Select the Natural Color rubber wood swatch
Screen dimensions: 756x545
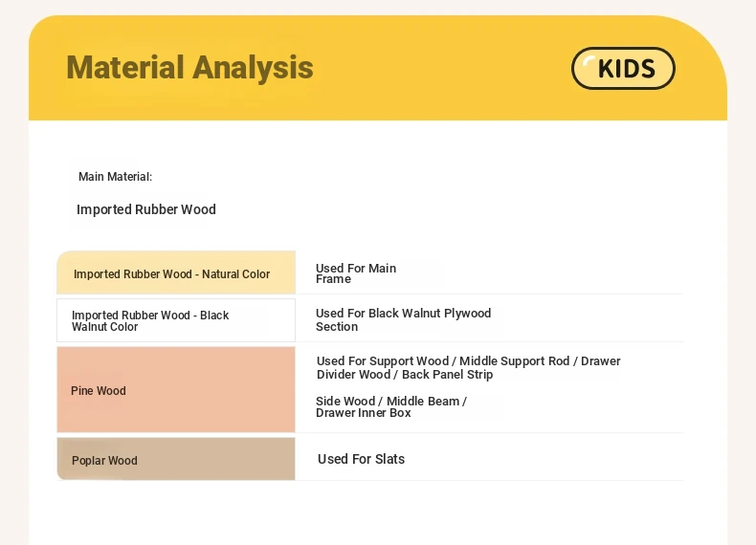(x=176, y=272)
